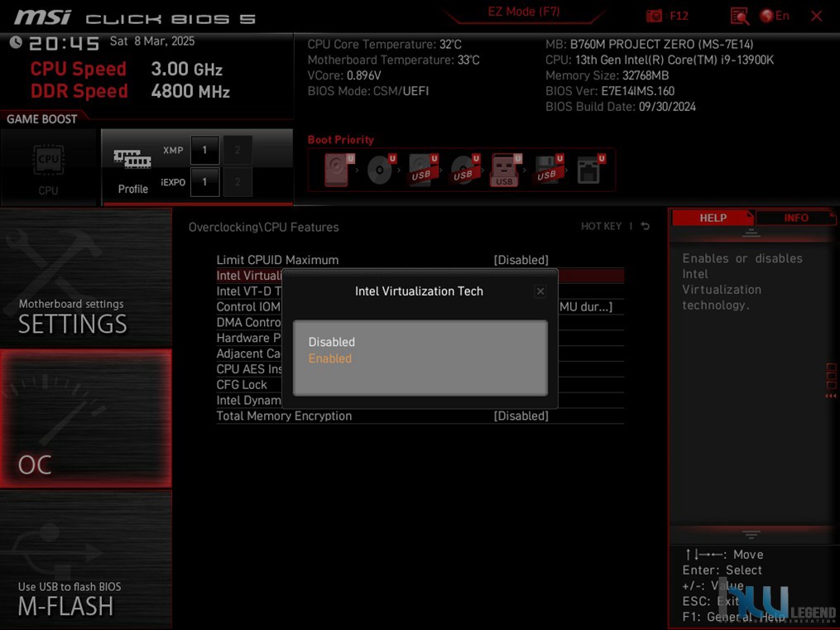840x630 pixels.
Task: Click the GAME BOOST label
Action: [41, 119]
